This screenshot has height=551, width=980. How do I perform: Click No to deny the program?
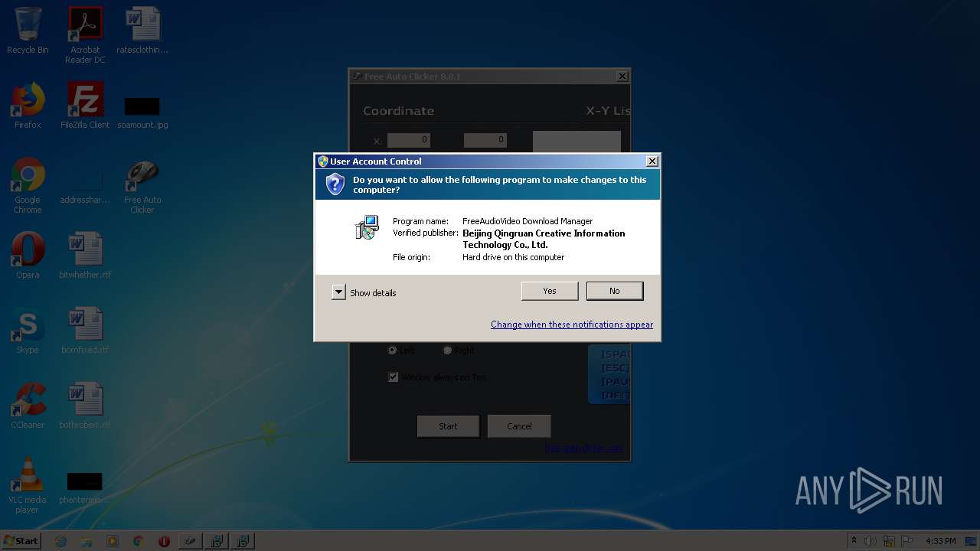(615, 291)
